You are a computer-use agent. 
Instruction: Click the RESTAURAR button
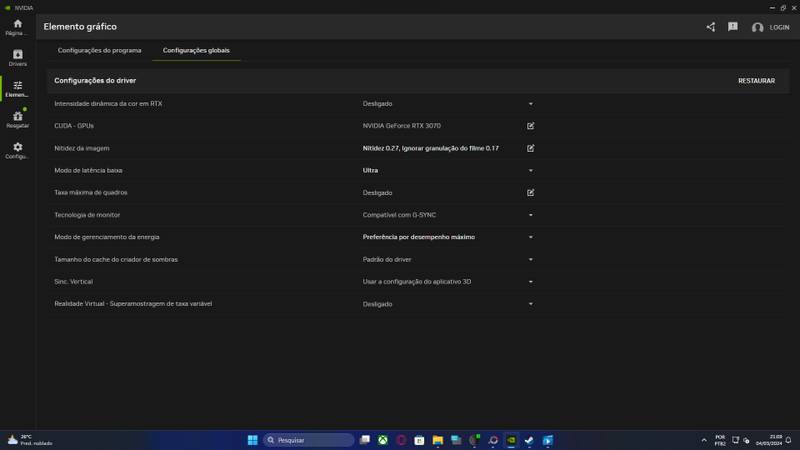(x=756, y=81)
